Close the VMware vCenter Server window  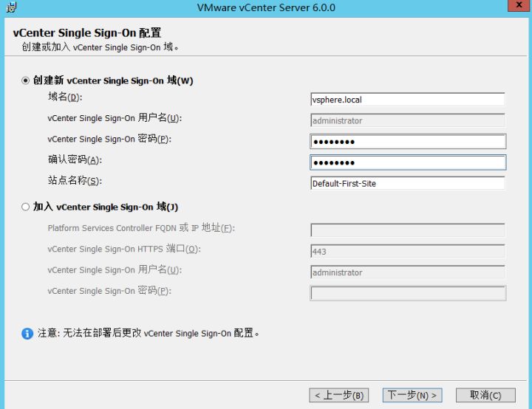(x=519, y=5)
